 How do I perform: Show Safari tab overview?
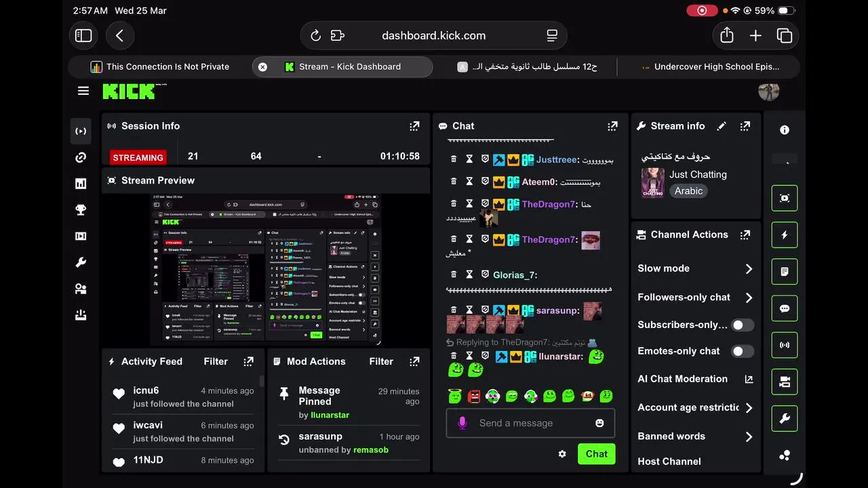coord(785,35)
